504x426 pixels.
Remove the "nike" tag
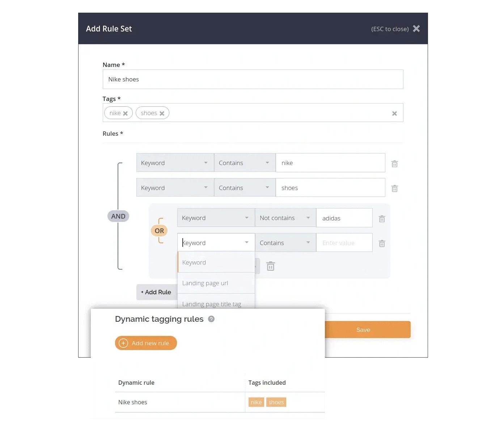[x=126, y=113]
